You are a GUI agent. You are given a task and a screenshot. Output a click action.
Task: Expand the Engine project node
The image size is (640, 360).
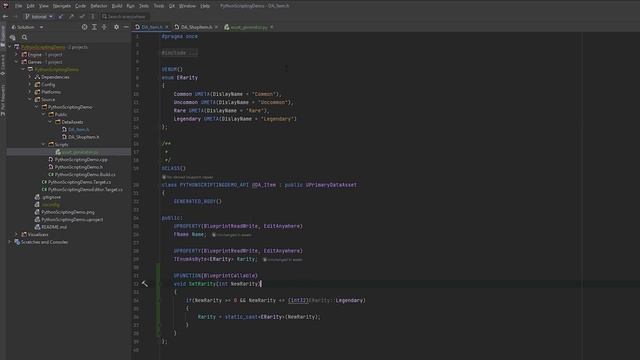tap(17, 54)
